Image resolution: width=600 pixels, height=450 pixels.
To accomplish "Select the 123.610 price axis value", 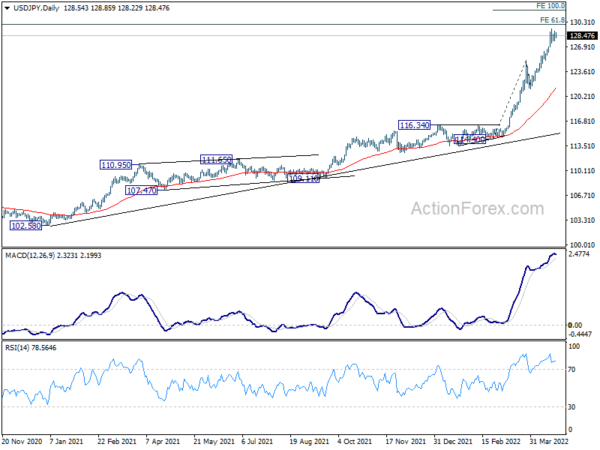I will tap(582, 72).
